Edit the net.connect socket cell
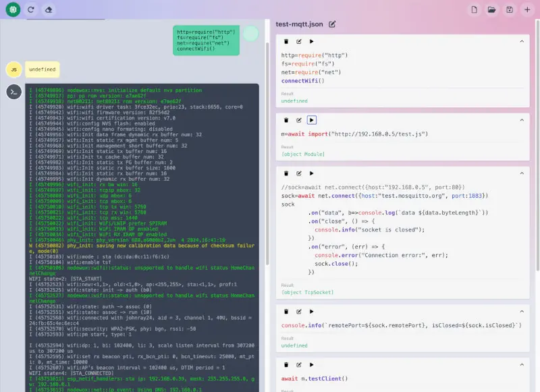The image size is (540, 392). 299,173
